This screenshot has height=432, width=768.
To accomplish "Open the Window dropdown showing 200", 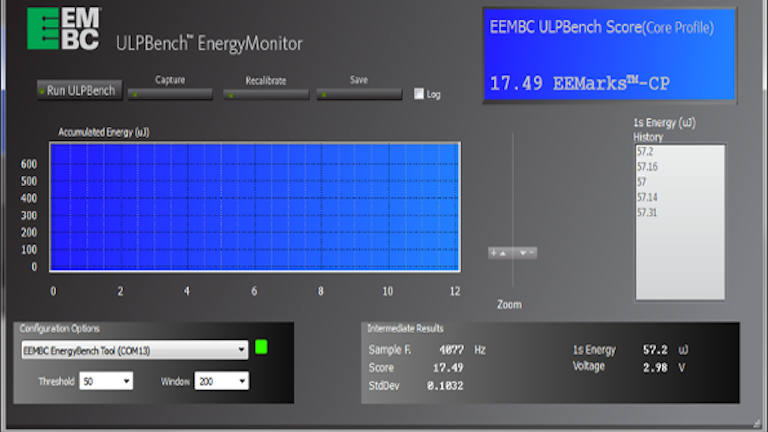I will [x=221, y=381].
